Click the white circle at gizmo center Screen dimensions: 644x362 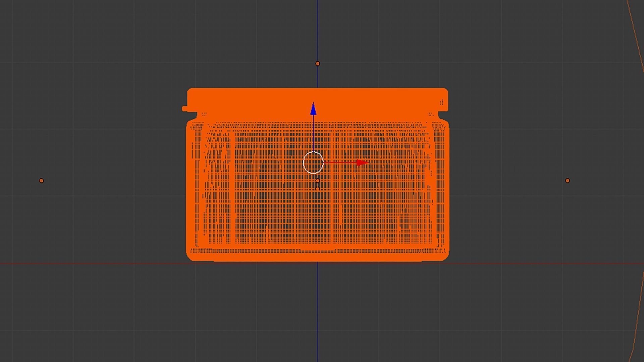coord(313,163)
